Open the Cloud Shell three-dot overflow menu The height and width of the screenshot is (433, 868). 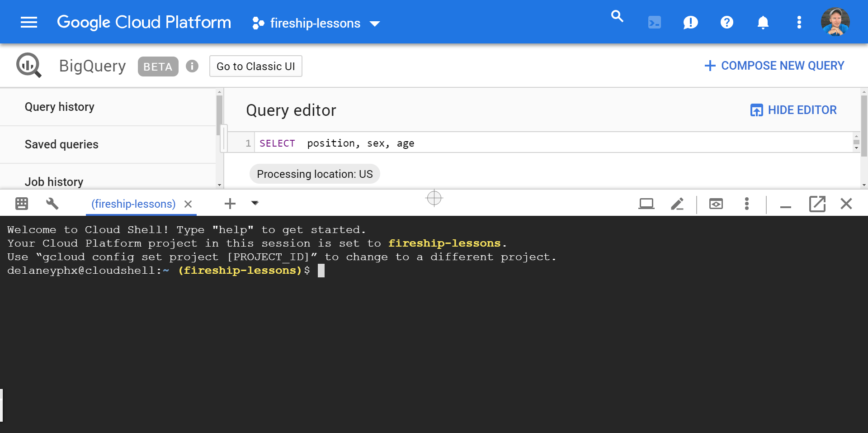tap(746, 204)
